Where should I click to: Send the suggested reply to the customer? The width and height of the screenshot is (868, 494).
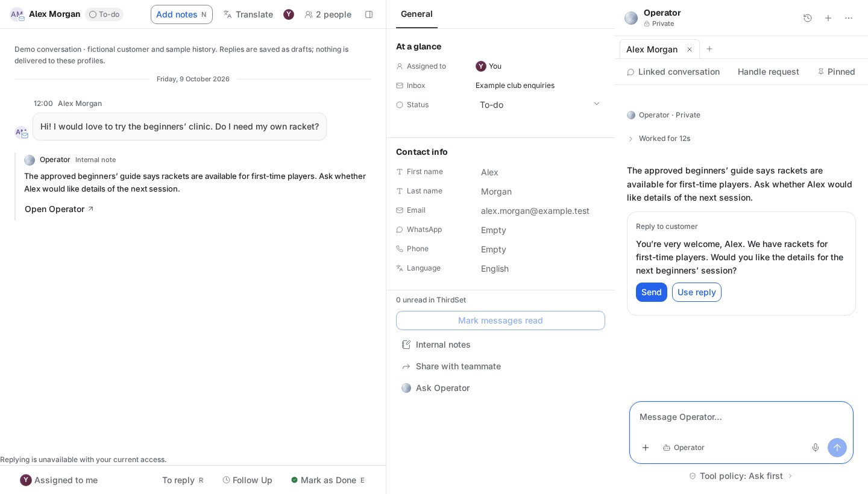(652, 292)
